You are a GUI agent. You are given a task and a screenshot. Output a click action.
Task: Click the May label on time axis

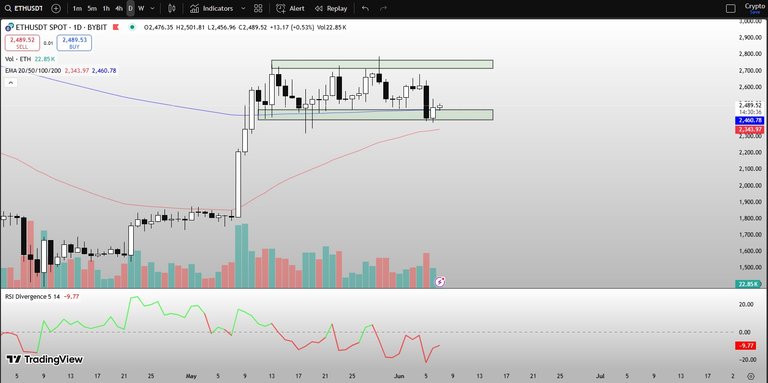click(192, 376)
